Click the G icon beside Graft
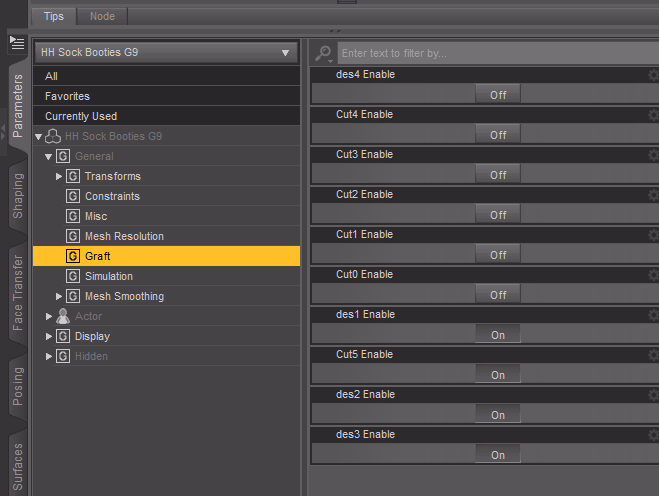Image resolution: width=659 pixels, height=496 pixels. pos(73,256)
